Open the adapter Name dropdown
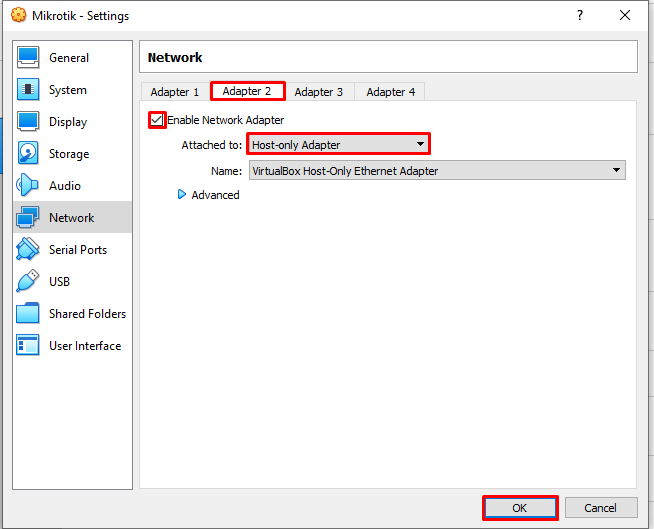The image size is (654, 529). [x=437, y=170]
